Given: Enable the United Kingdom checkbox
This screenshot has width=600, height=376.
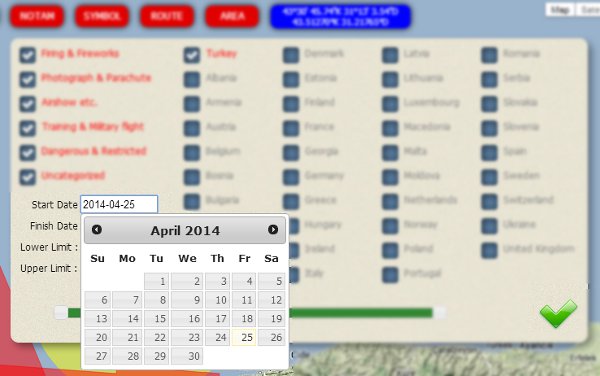Looking at the screenshot, I should [489, 250].
